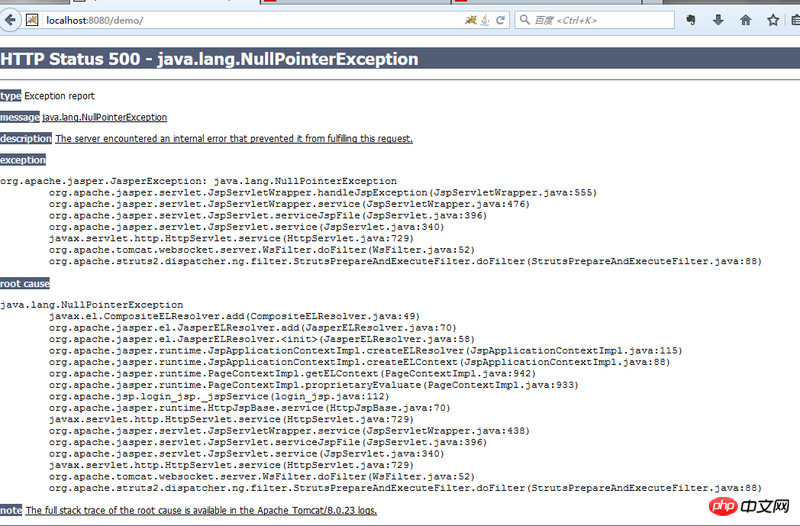Click the underlined java.lang.NullPointerException message
Viewport: 800px width, 526px height.
[x=105, y=117]
